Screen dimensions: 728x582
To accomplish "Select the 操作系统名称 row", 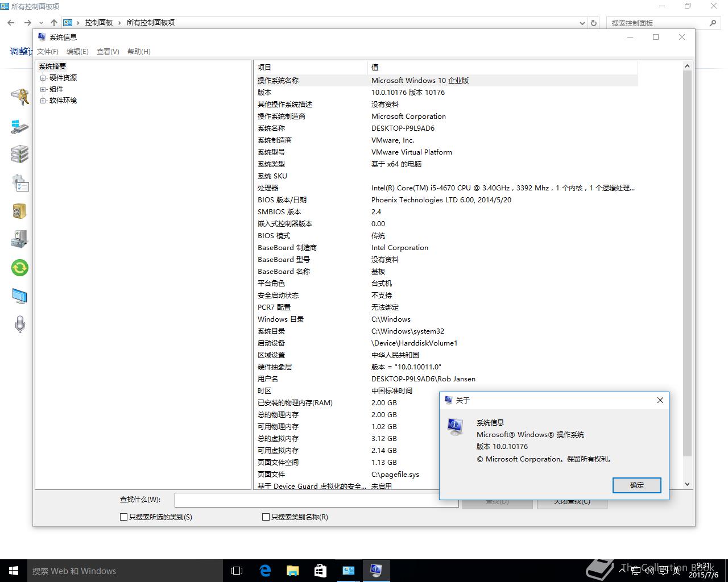I will click(x=445, y=81).
